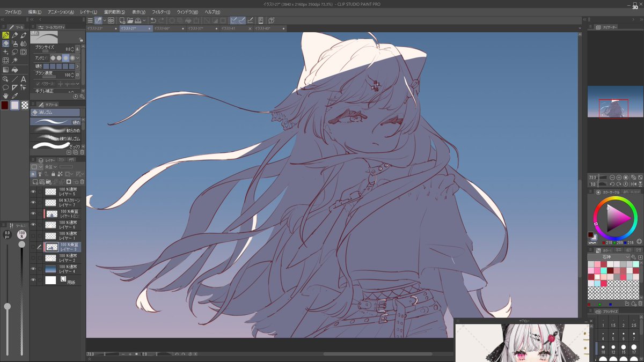Click zoom out minus icon in Navigator
The width and height of the screenshot is (644, 362).
point(612,178)
